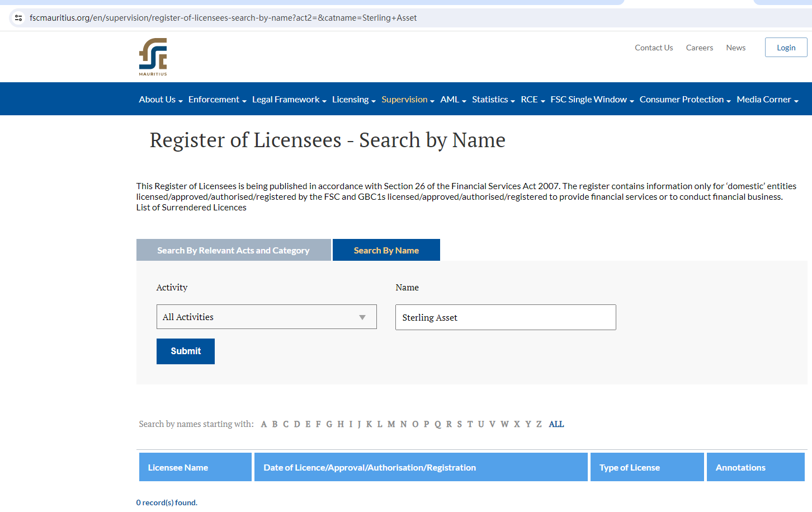This screenshot has height=512, width=812.
Task: Open the All Activities dropdown
Action: pos(266,317)
